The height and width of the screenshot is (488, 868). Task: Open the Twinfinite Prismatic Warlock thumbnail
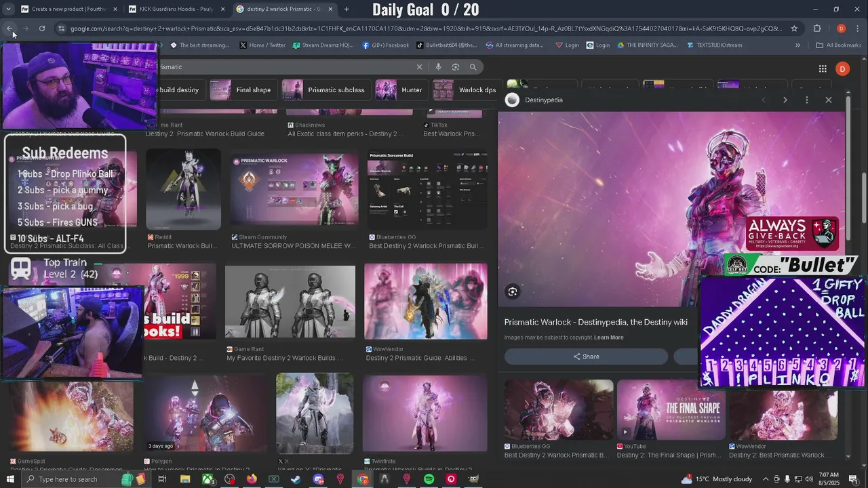click(425, 413)
